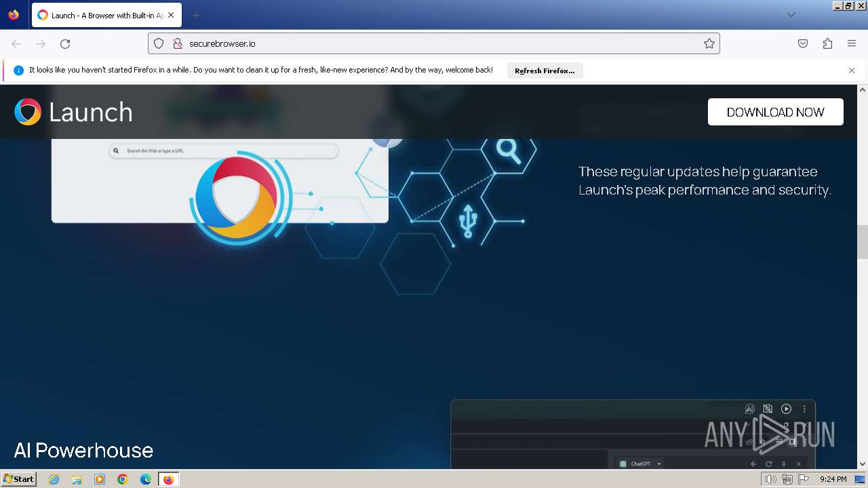Click the scrollbar down arrow

[863, 464]
